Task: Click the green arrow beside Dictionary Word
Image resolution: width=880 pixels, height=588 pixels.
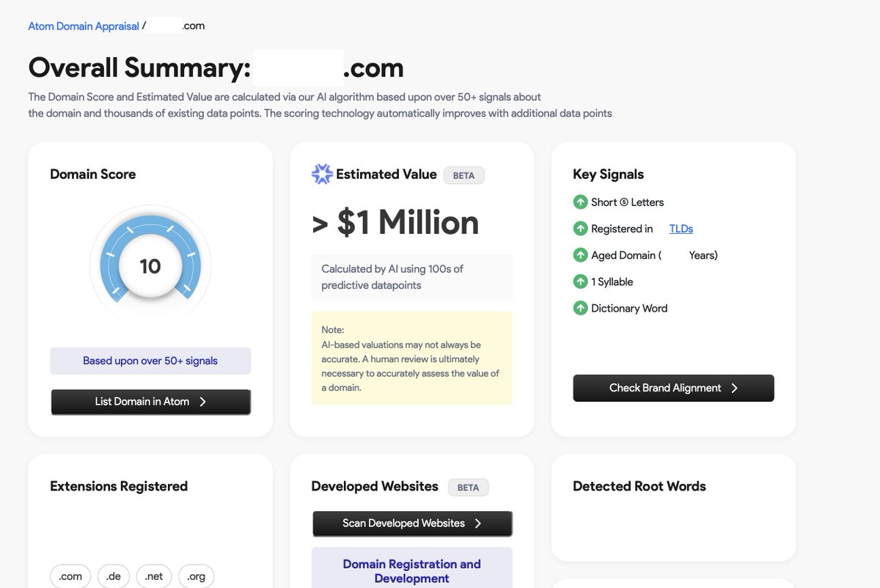Action: (580, 308)
